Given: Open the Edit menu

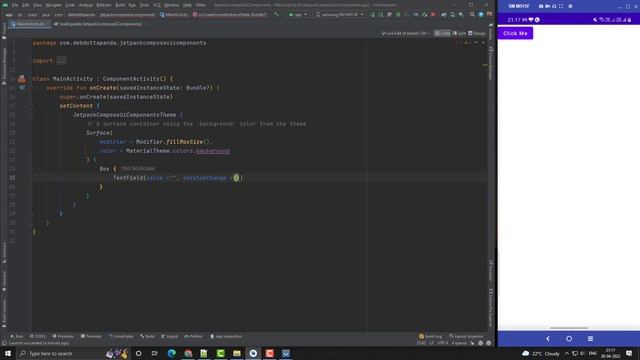Looking at the screenshot, I should tap(26, 5).
